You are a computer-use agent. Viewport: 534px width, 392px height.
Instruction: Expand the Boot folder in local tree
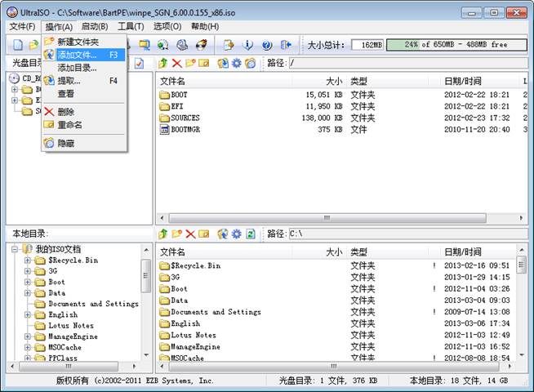tap(28, 282)
